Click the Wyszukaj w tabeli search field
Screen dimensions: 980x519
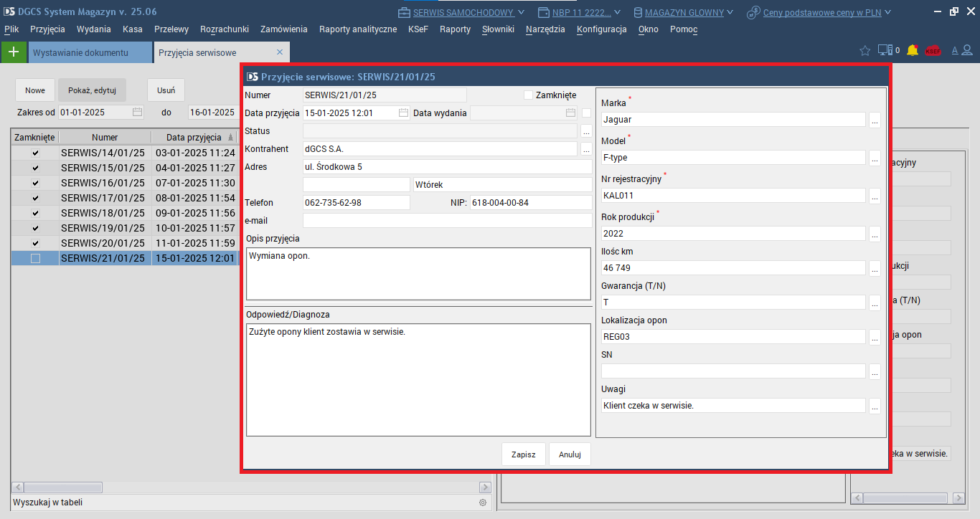[244, 503]
